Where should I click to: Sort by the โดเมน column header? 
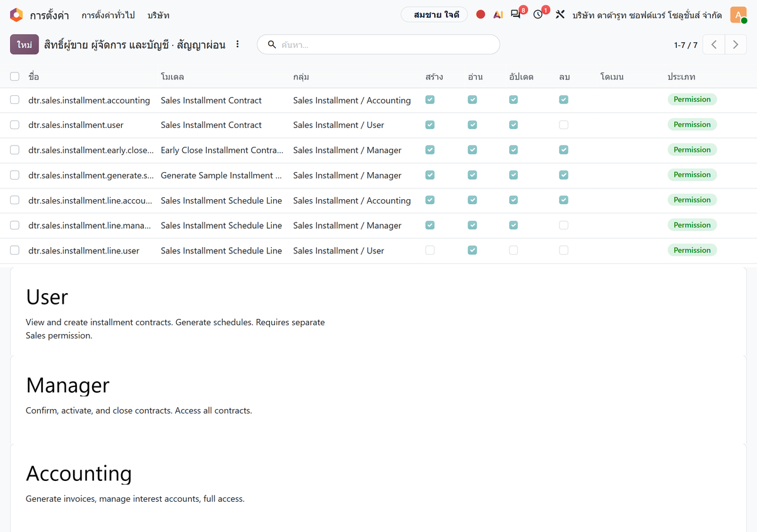[x=612, y=77]
